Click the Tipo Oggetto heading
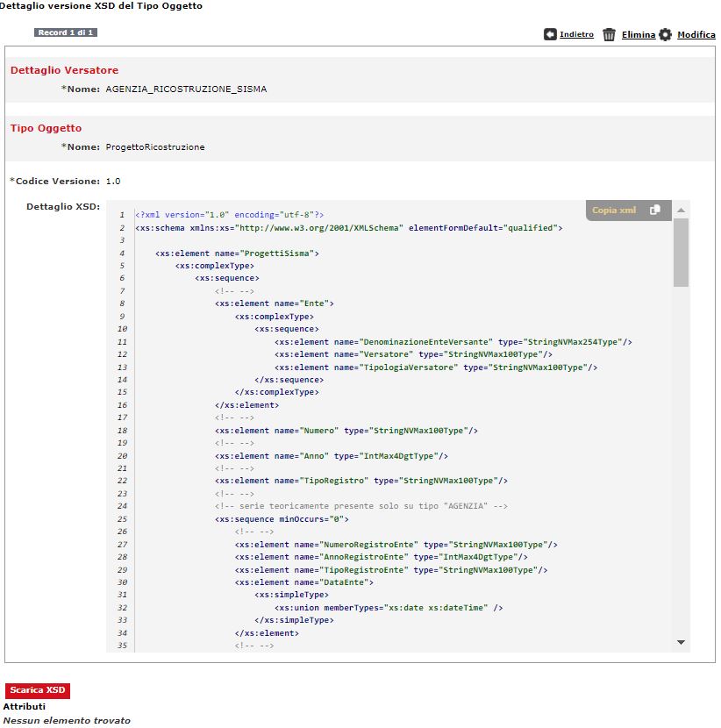The image size is (721, 728). (46, 128)
